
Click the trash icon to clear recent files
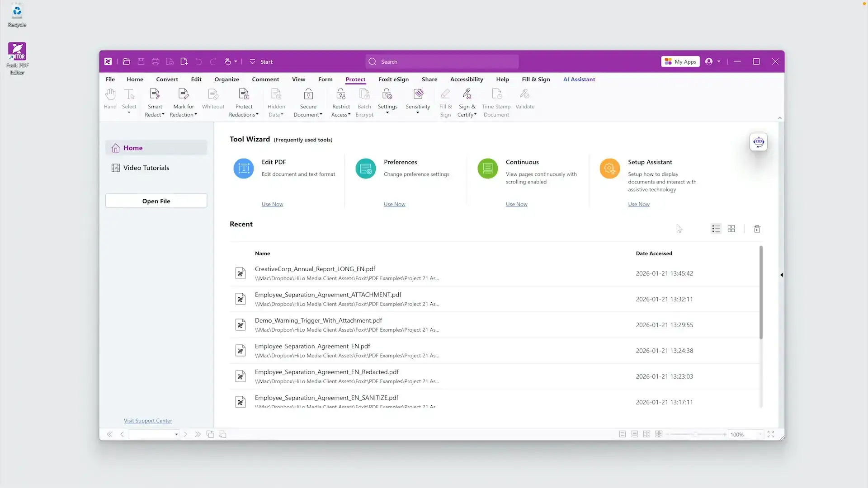(x=757, y=229)
